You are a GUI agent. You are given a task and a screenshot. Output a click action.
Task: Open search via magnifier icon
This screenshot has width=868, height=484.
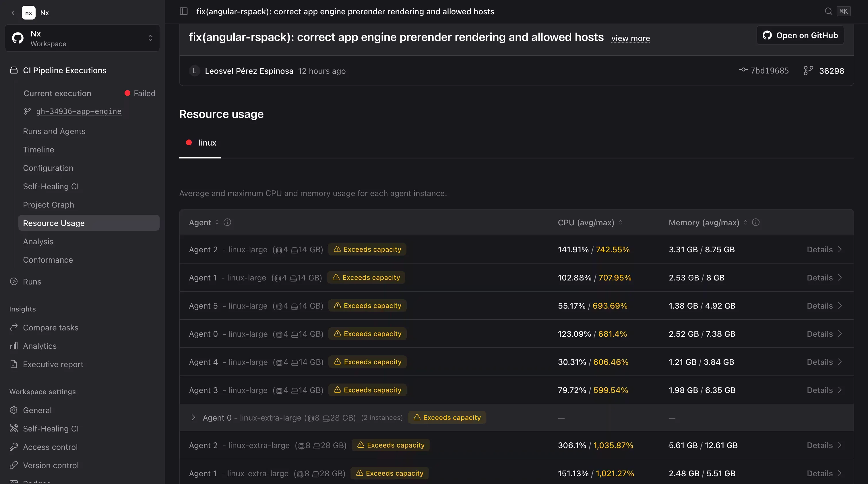coord(828,11)
